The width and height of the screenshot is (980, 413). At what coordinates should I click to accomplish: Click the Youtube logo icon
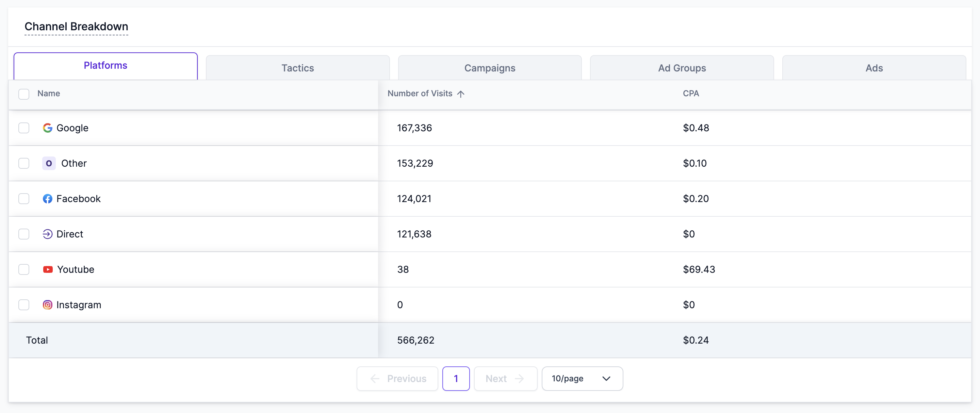click(x=48, y=269)
